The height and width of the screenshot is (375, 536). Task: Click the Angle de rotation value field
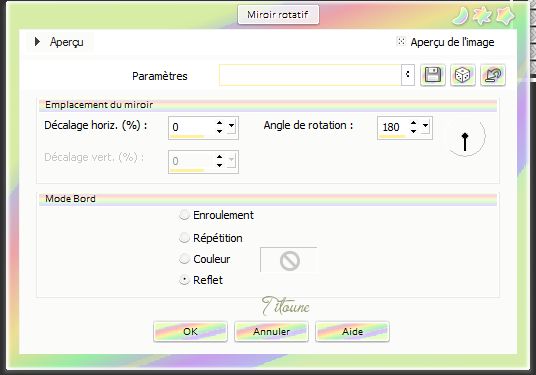pyautogui.click(x=393, y=128)
